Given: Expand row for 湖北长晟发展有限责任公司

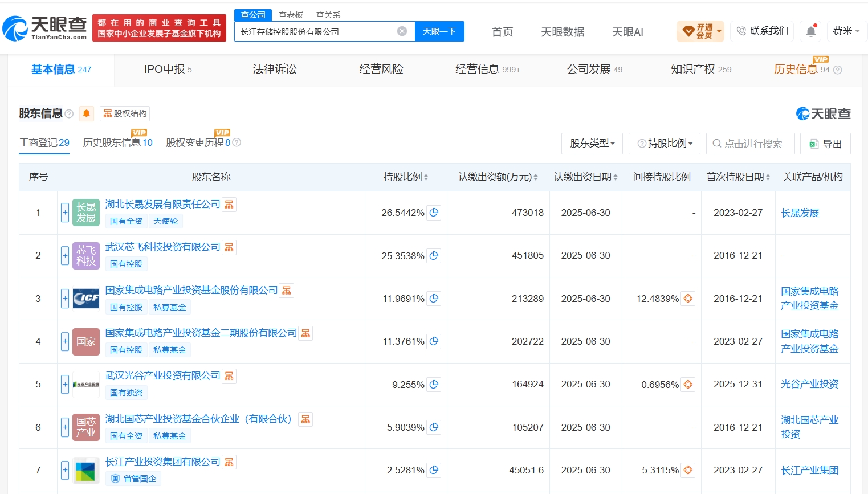Looking at the screenshot, I should [65, 213].
